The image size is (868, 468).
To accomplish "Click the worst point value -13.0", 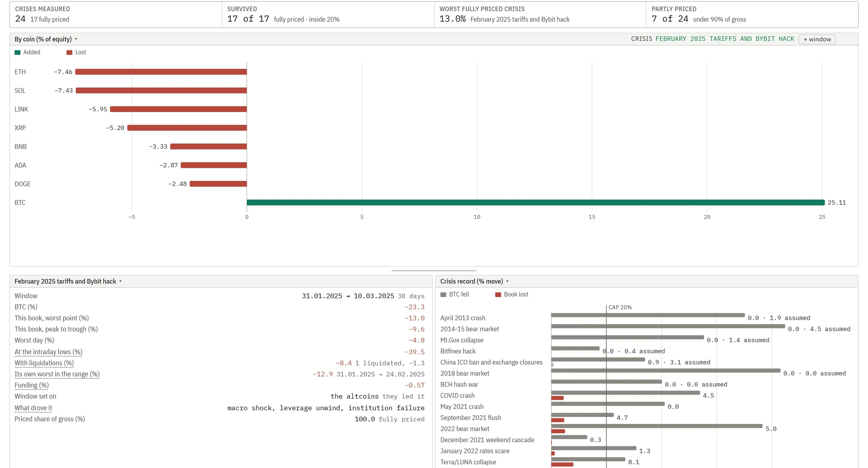I will (x=414, y=318).
